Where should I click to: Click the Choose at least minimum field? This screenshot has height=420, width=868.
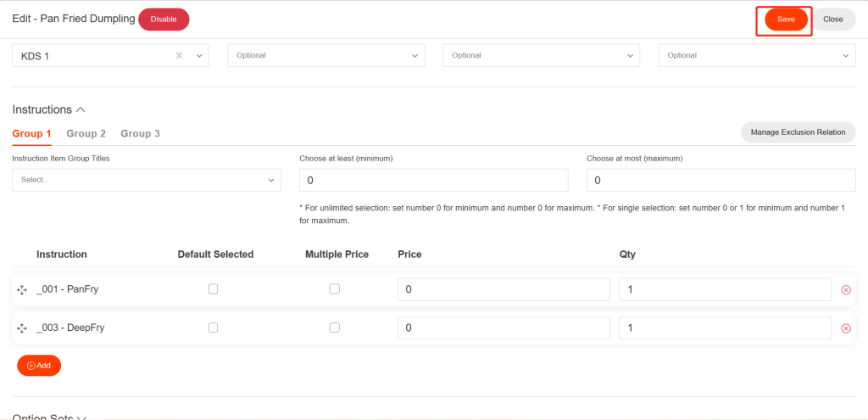[x=433, y=181]
